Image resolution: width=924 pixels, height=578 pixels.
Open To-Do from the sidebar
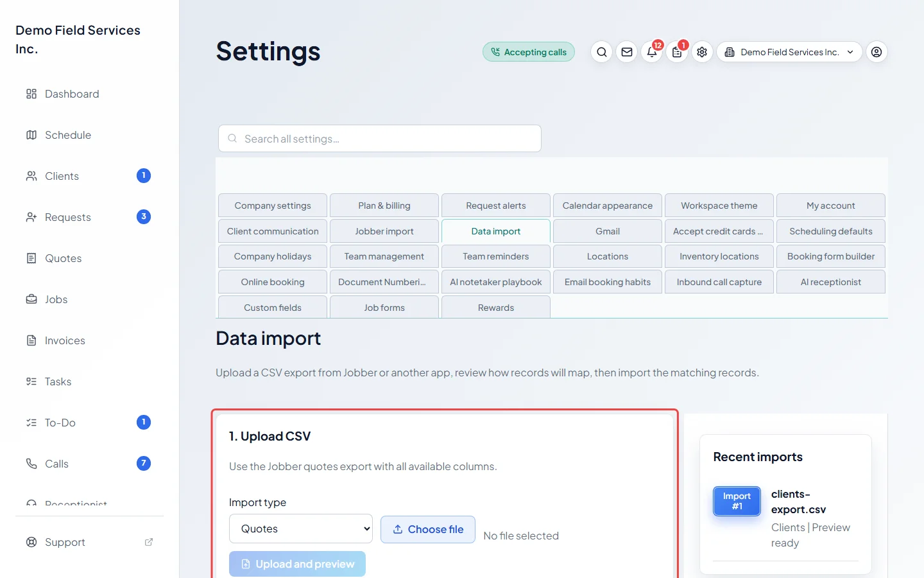tap(89, 423)
